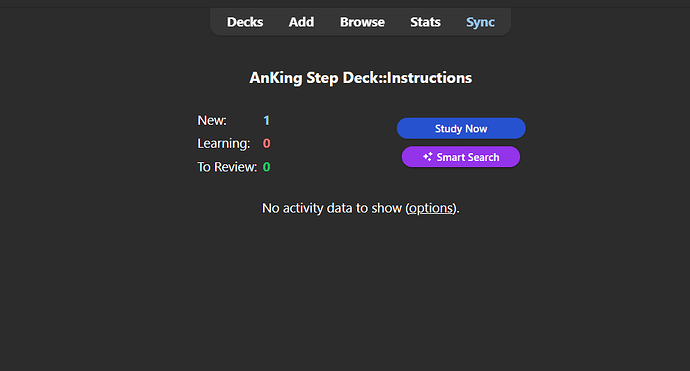Click the green To Review count
This screenshot has width=690, height=371.
tap(266, 167)
